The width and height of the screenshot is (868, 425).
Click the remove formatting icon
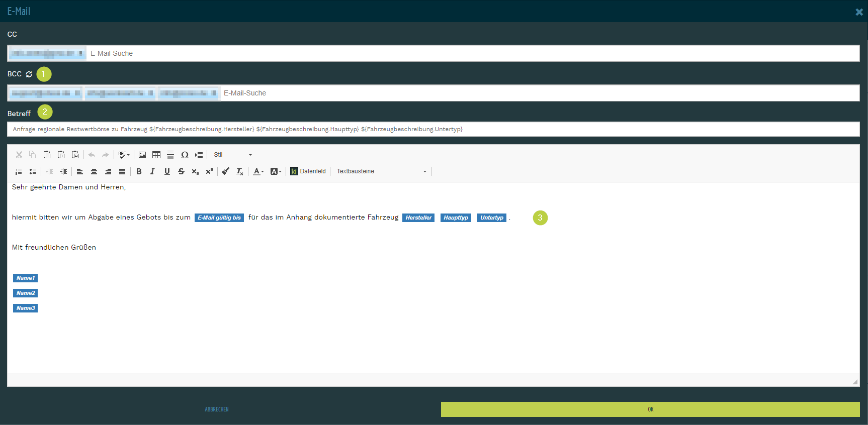240,171
